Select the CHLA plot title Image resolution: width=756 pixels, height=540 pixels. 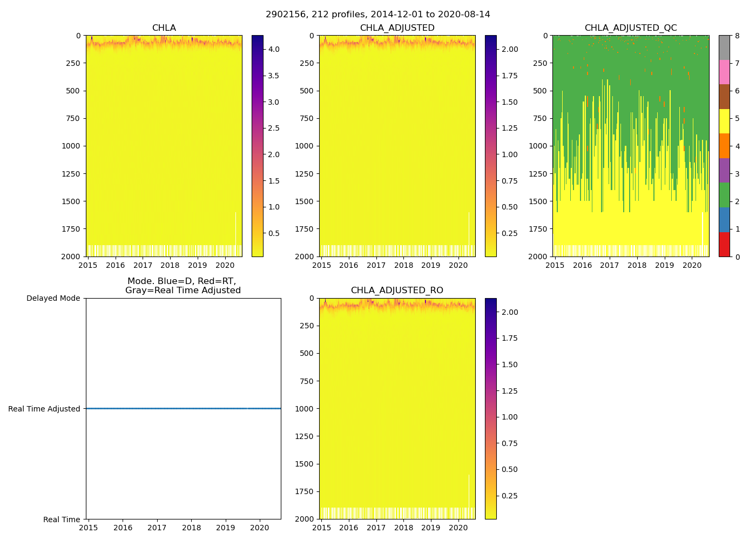[x=164, y=28]
